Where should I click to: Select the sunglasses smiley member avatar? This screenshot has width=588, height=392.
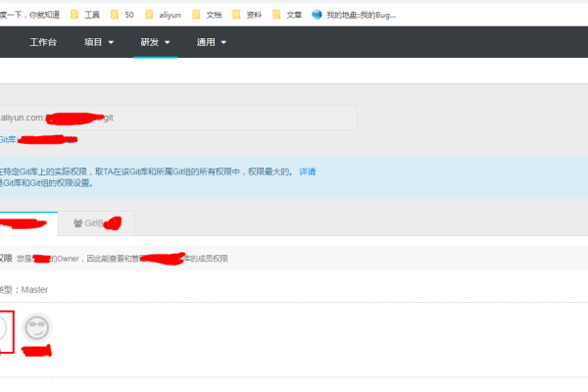[x=36, y=327]
